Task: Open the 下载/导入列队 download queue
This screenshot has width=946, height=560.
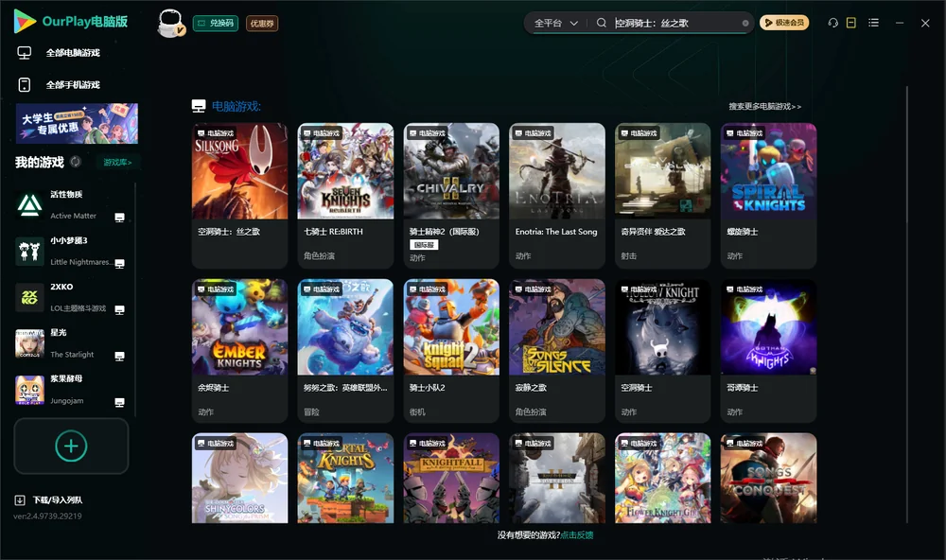Action: 49,499
